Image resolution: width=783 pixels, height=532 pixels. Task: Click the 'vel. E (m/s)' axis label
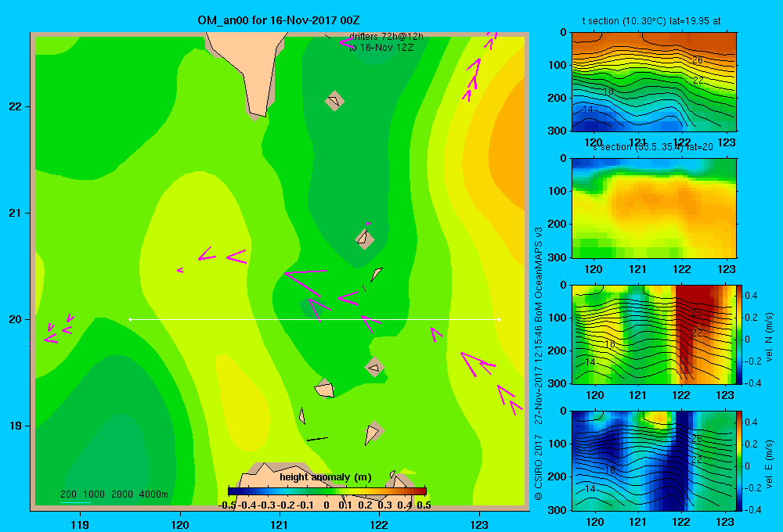[x=770, y=463]
